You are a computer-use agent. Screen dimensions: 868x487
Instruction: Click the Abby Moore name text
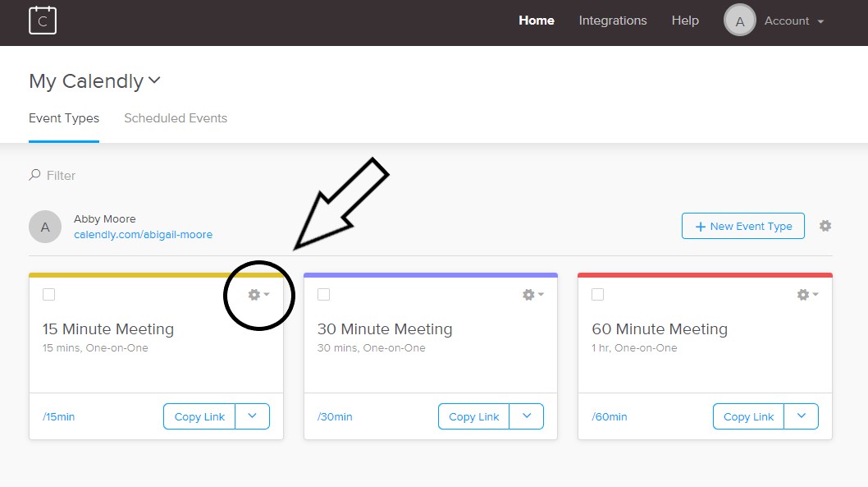point(105,218)
